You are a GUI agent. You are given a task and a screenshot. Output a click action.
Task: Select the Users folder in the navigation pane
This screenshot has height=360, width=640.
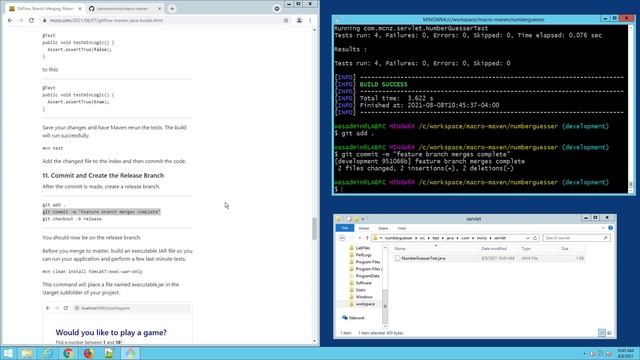360,290
